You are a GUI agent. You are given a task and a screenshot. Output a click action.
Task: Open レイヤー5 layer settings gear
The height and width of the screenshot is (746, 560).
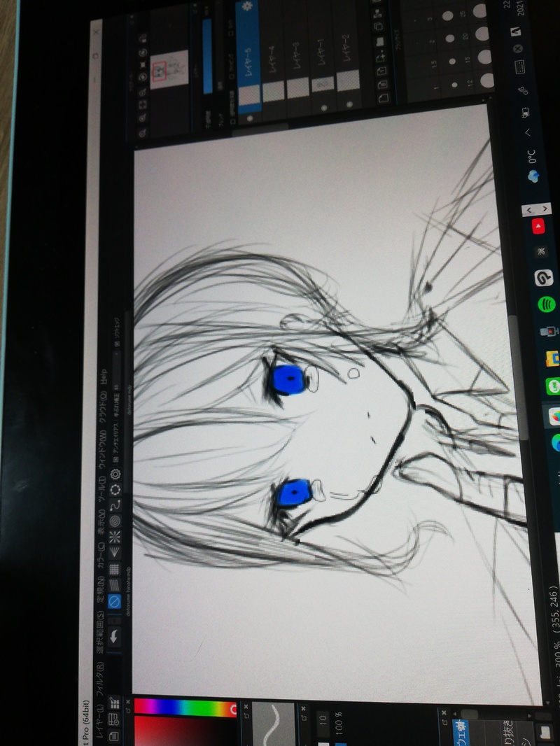click(247, 7)
